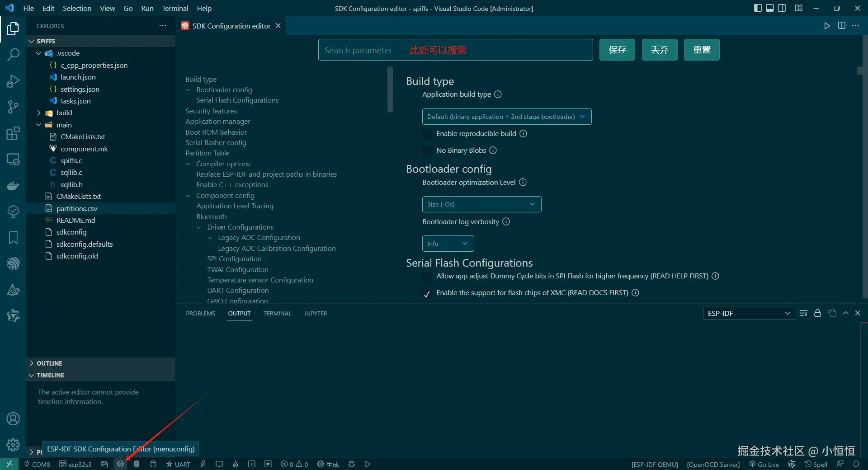This screenshot has height=470, width=868.
Task: Click the 重置 (Reset) button
Action: click(702, 50)
